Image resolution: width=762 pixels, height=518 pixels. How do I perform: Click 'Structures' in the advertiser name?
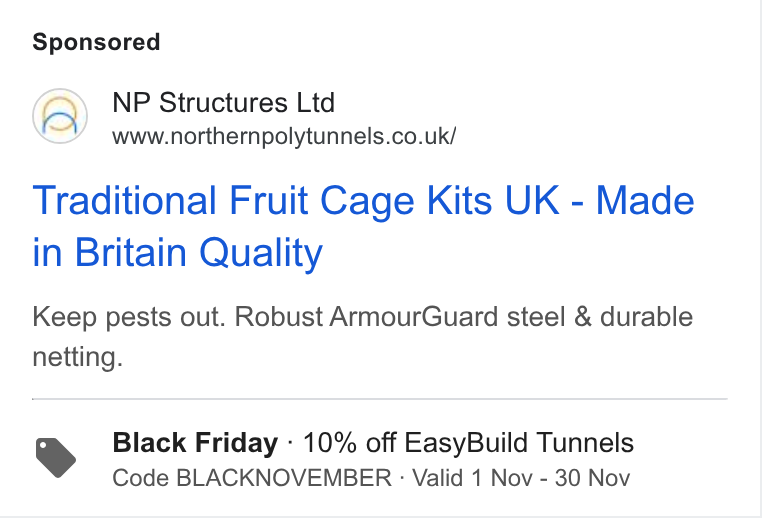tap(224, 103)
